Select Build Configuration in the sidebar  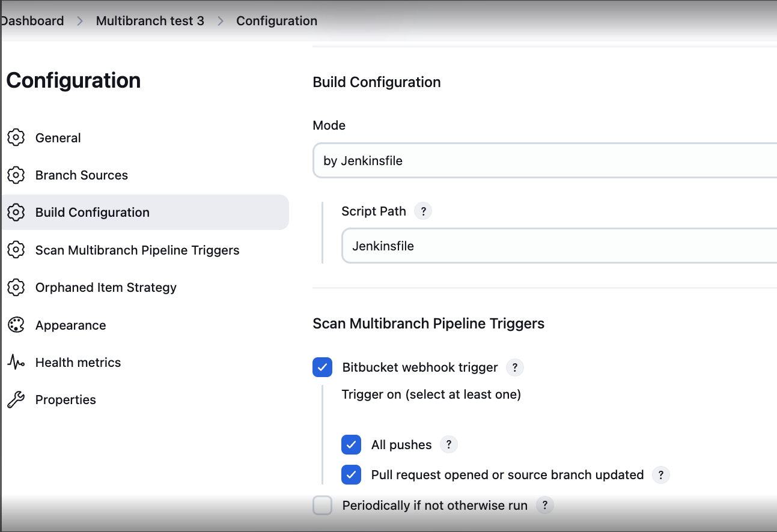pyautogui.click(x=93, y=213)
